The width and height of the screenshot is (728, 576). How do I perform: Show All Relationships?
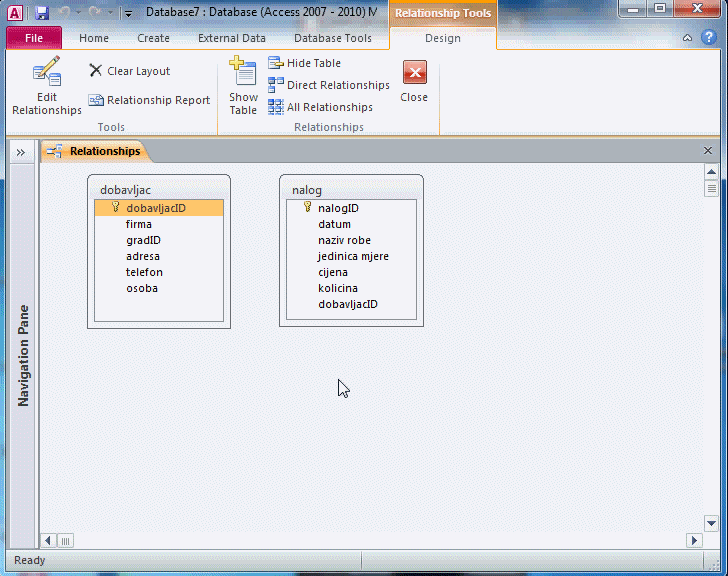(x=320, y=107)
